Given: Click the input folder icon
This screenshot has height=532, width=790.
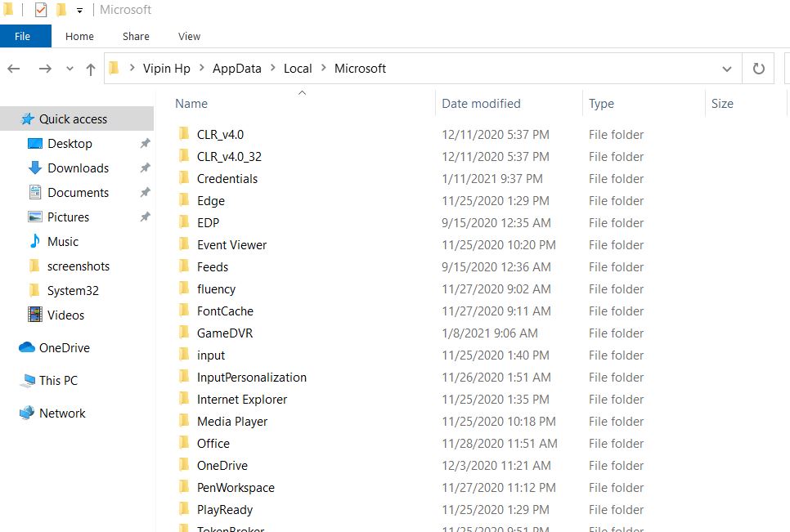Looking at the screenshot, I should point(184,355).
